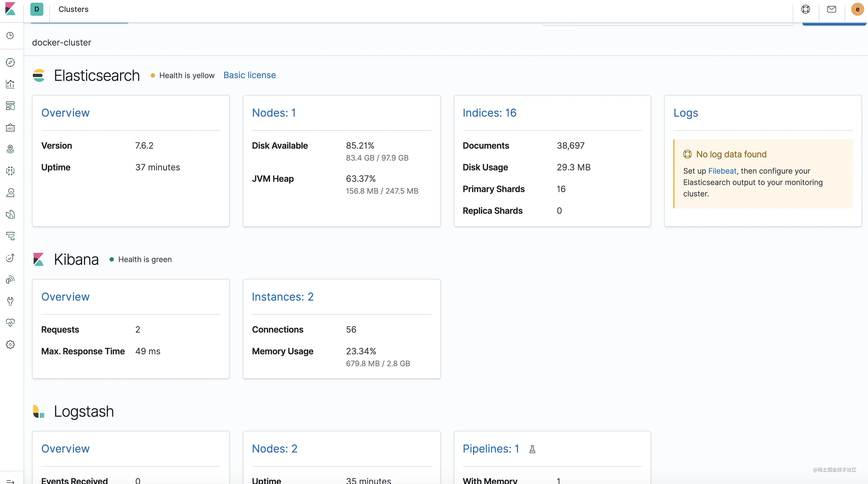Screen dimensions: 868x484
Task: Click 83.4 GB / 97.9 GB text
Action: [377, 158]
